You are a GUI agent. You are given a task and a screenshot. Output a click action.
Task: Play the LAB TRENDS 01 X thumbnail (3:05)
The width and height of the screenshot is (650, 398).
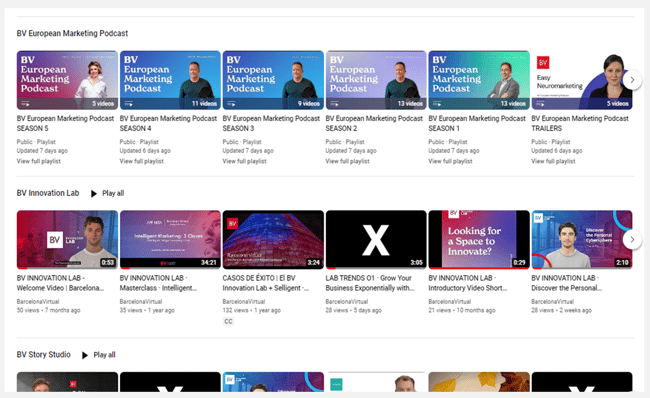(x=376, y=240)
